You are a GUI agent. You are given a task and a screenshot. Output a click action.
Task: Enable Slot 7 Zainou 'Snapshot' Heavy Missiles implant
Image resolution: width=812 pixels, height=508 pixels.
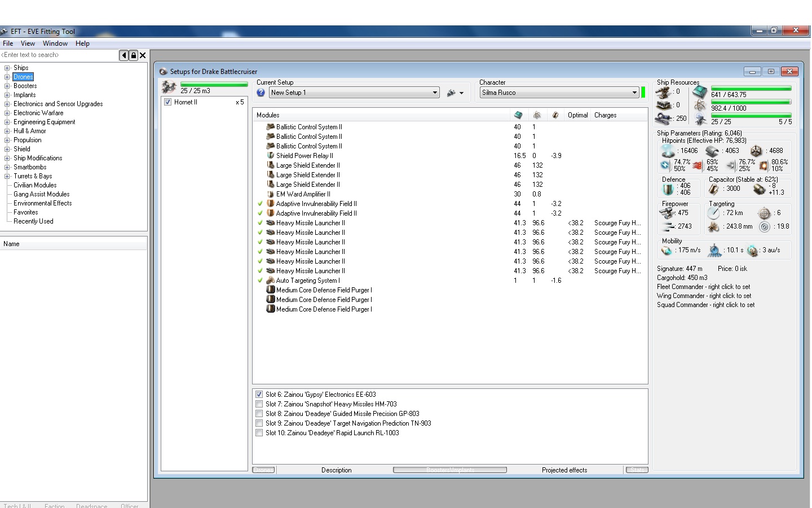pyautogui.click(x=259, y=404)
